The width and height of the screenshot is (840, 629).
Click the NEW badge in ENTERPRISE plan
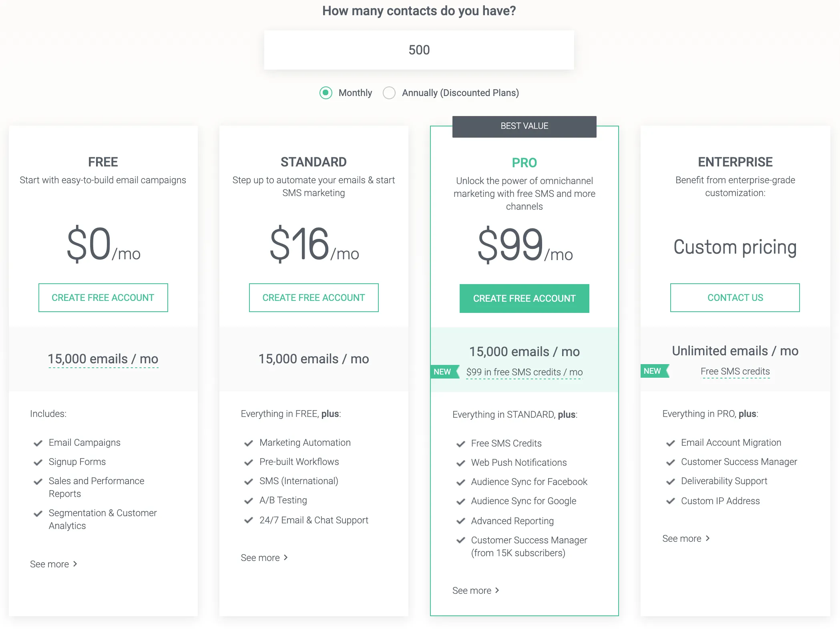[x=655, y=371]
